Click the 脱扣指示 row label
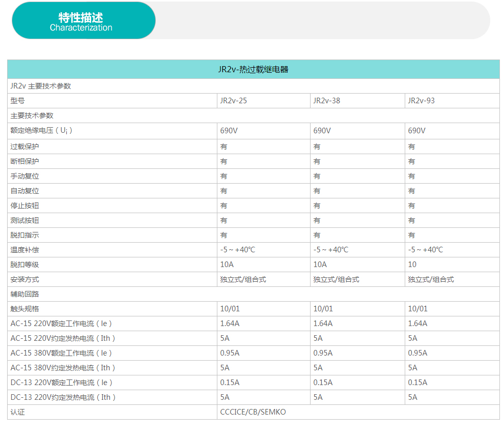 [24, 236]
